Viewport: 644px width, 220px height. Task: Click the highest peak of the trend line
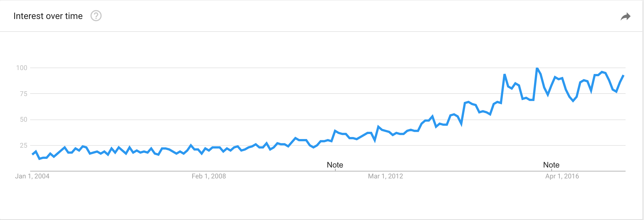coord(537,68)
